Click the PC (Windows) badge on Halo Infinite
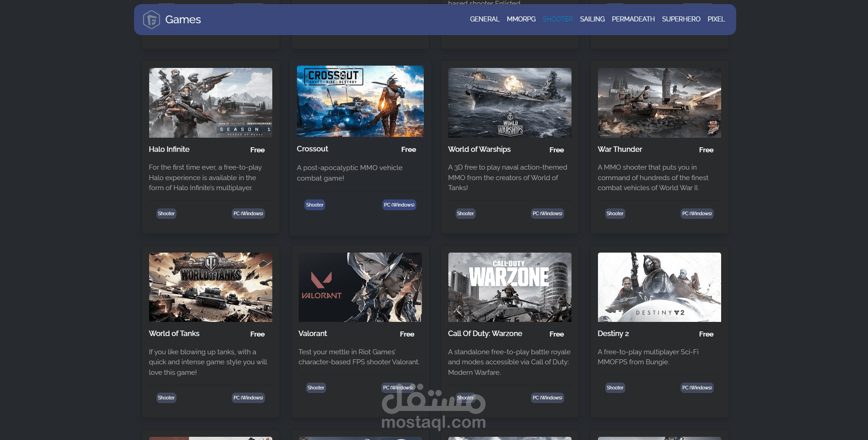 [248, 213]
